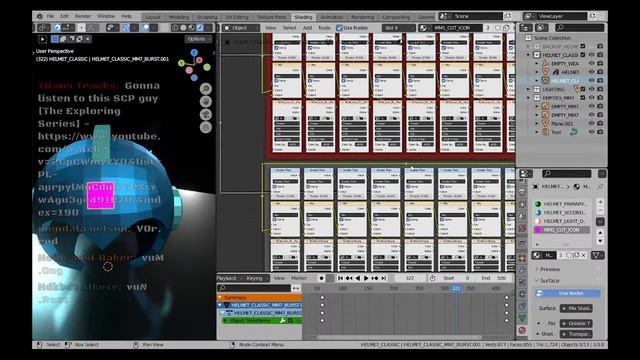640x360 pixels.
Task: Collapse the EMPTIES_MM7 collection
Action: (x=528, y=98)
